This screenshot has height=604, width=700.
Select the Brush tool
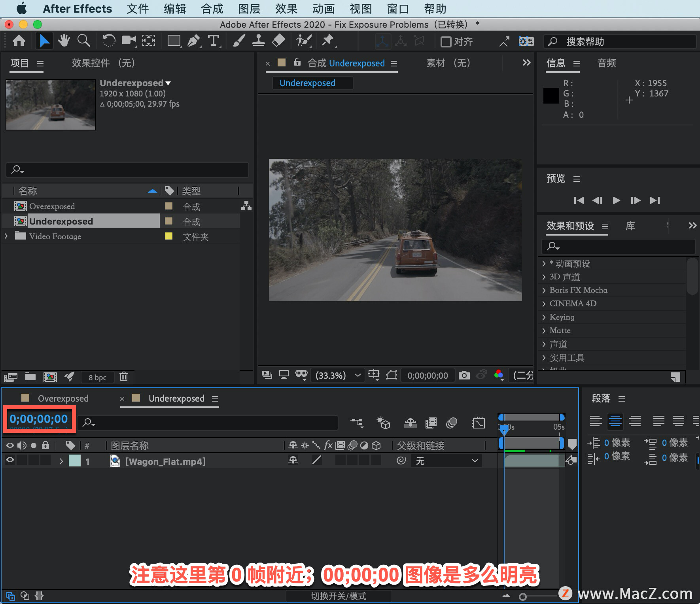(238, 41)
